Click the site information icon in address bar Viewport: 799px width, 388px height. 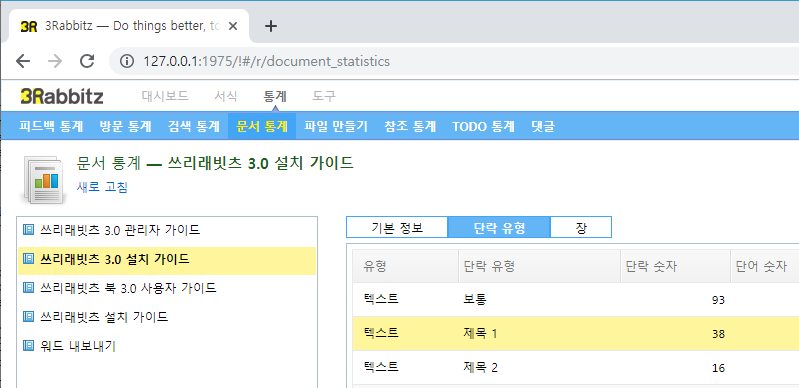tap(126, 62)
